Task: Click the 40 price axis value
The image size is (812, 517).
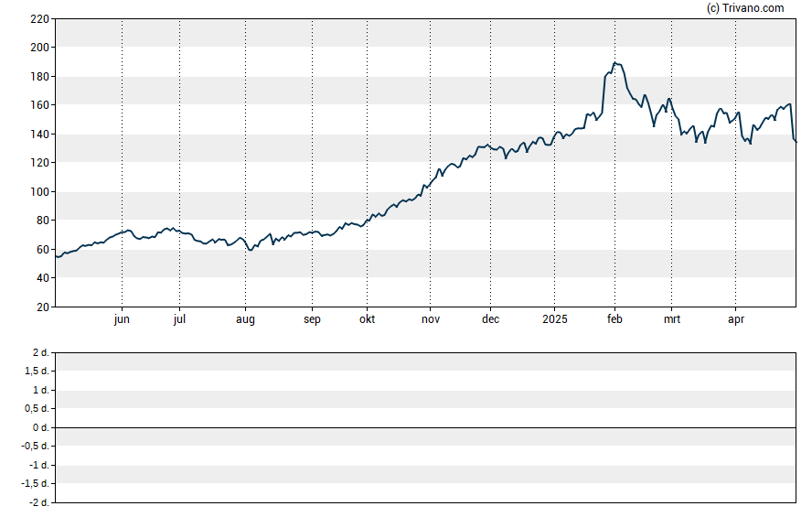Action: pyautogui.click(x=42, y=278)
